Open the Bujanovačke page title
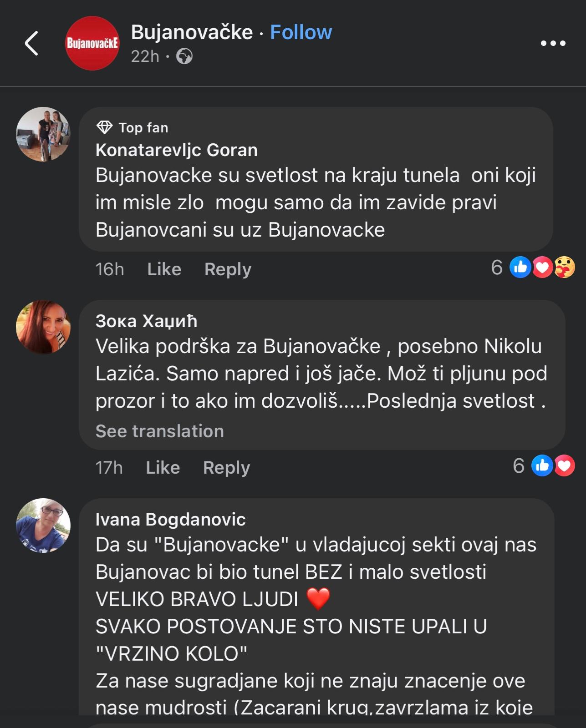Image resolution: width=586 pixels, height=728 pixels. pos(192,32)
